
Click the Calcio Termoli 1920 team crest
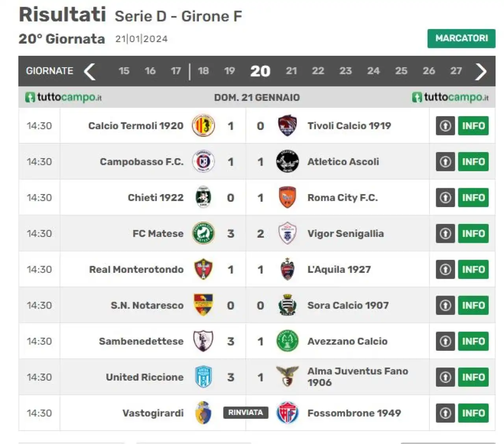pos(203,126)
